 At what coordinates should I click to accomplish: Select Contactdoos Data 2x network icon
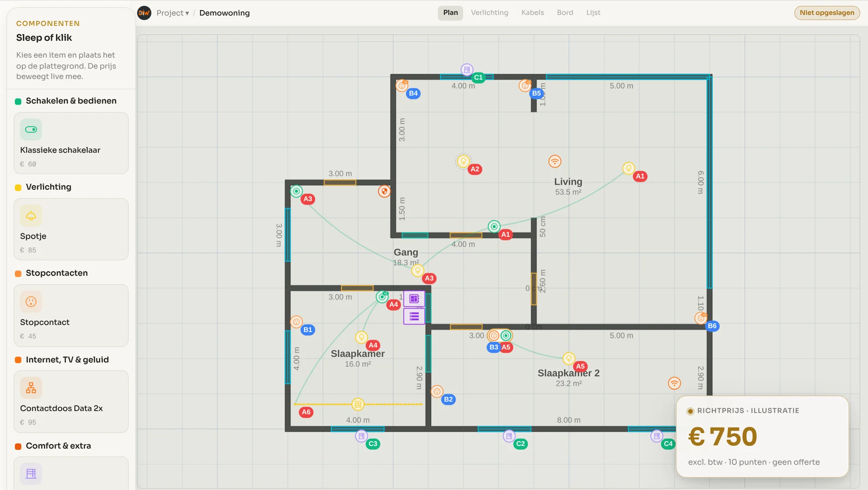(31, 387)
